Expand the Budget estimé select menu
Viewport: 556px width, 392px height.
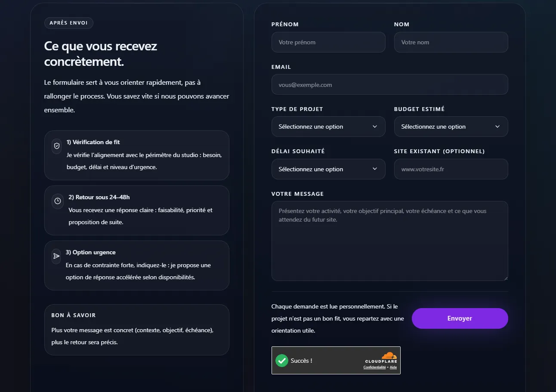click(451, 127)
